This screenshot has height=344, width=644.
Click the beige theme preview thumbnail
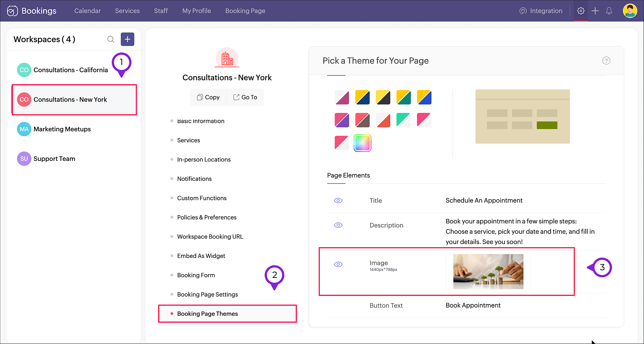point(523,116)
